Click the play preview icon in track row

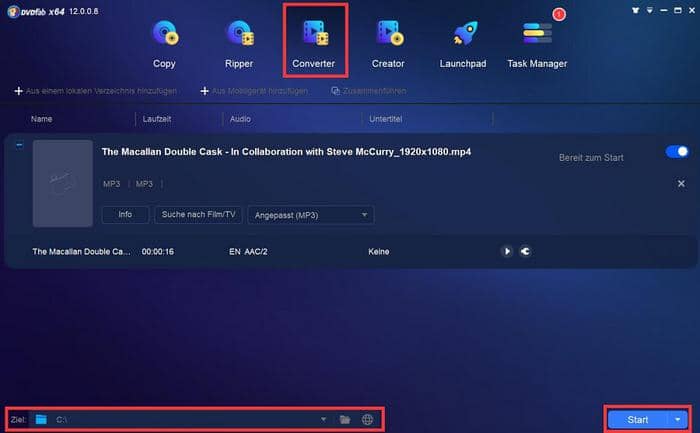pyautogui.click(x=507, y=252)
